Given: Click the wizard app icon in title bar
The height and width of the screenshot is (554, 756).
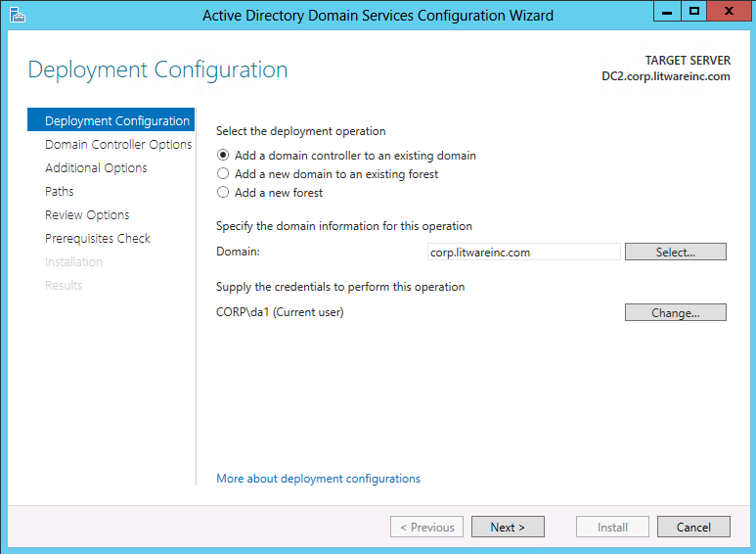Looking at the screenshot, I should (x=18, y=16).
